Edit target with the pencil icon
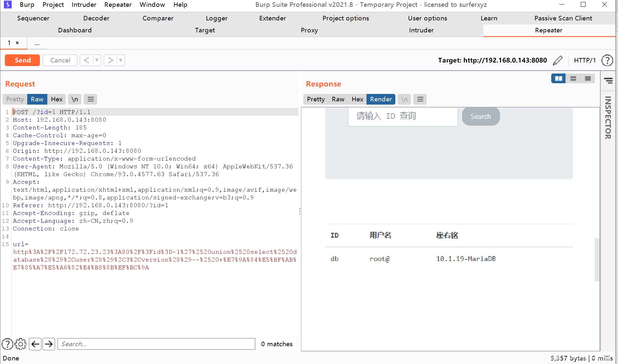This screenshot has height=364, width=618. pyautogui.click(x=558, y=60)
